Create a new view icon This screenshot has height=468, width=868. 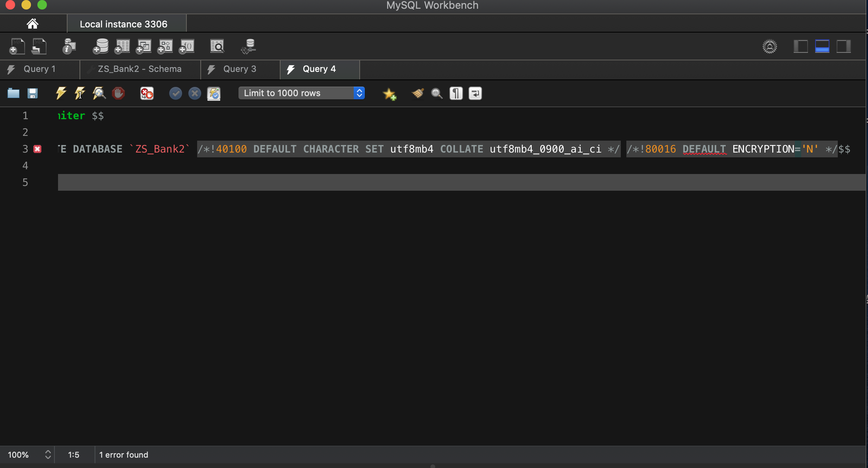tap(143, 46)
